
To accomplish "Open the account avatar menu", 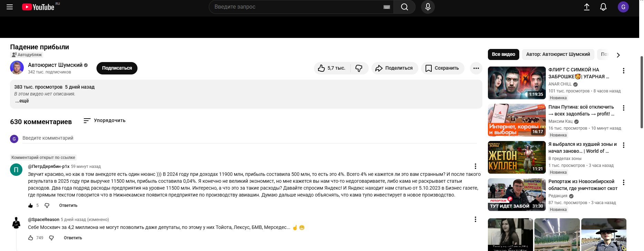I will click(623, 7).
